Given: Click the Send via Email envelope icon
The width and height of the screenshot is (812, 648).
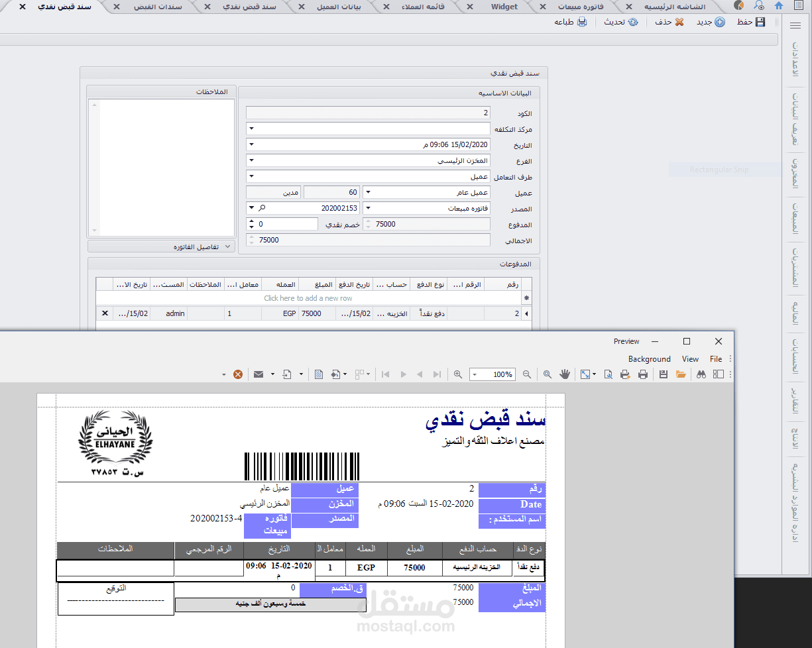Looking at the screenshot, I should tap(257, 374).
